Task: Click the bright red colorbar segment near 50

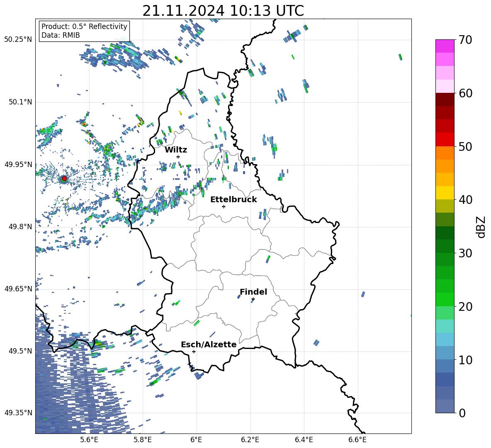Action: point(445,140)
